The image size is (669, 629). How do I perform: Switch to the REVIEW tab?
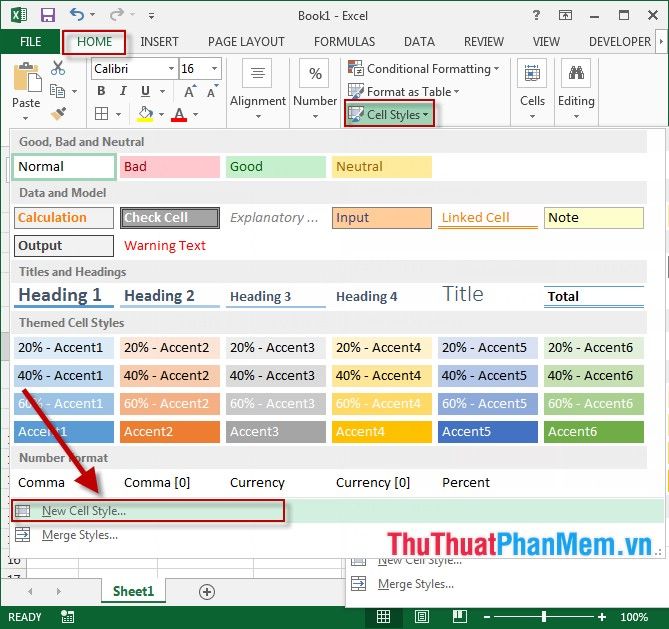[484, 42]
